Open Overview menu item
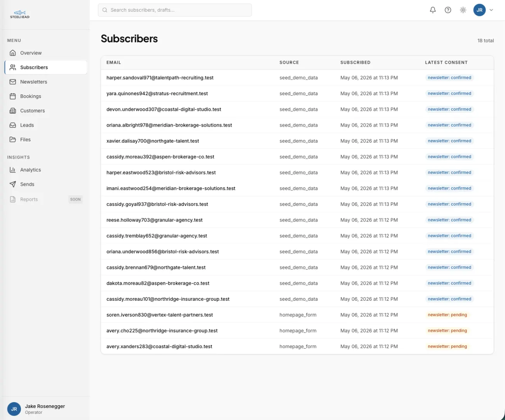This screenshot has height=420, width=505. (46, 53)
